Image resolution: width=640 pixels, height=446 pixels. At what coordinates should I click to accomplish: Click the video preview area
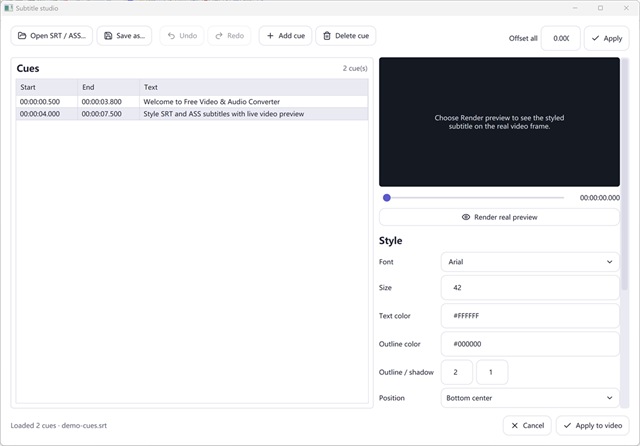499,122
